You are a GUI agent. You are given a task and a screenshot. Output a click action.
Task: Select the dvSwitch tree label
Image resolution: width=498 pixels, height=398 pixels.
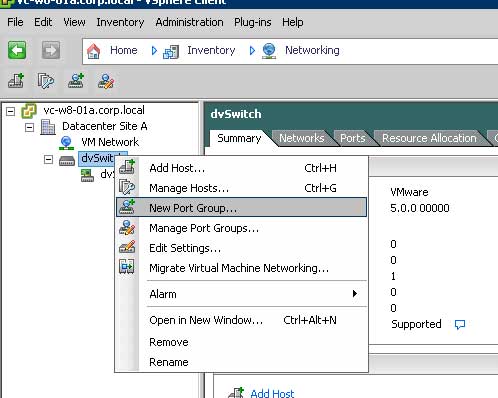click(98, 158)
